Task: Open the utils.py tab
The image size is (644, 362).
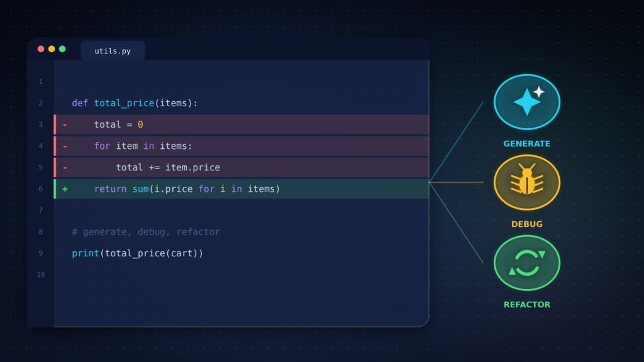Action: click(113, 50)
